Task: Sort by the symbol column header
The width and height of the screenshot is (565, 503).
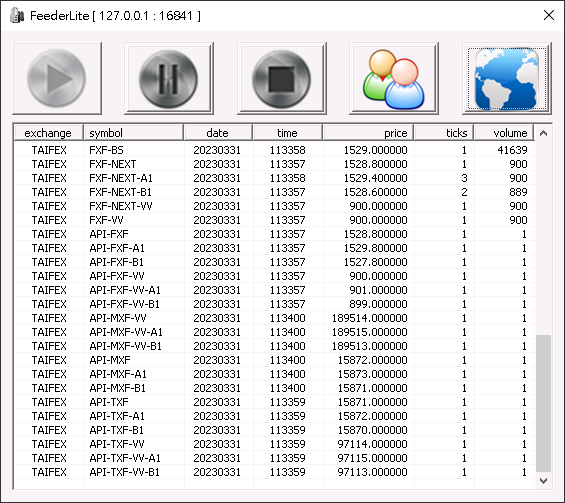Action: [134, 133]
